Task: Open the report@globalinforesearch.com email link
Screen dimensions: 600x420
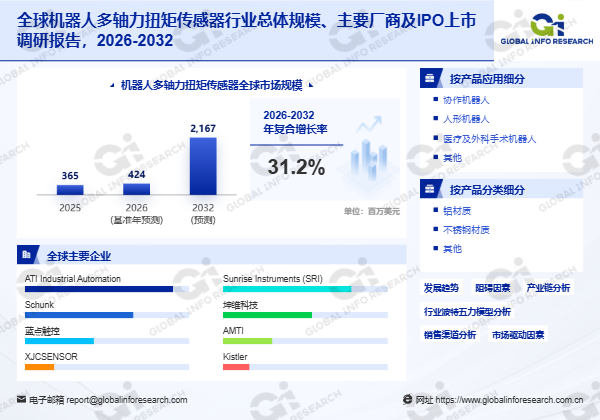Action: pos(127,400)
